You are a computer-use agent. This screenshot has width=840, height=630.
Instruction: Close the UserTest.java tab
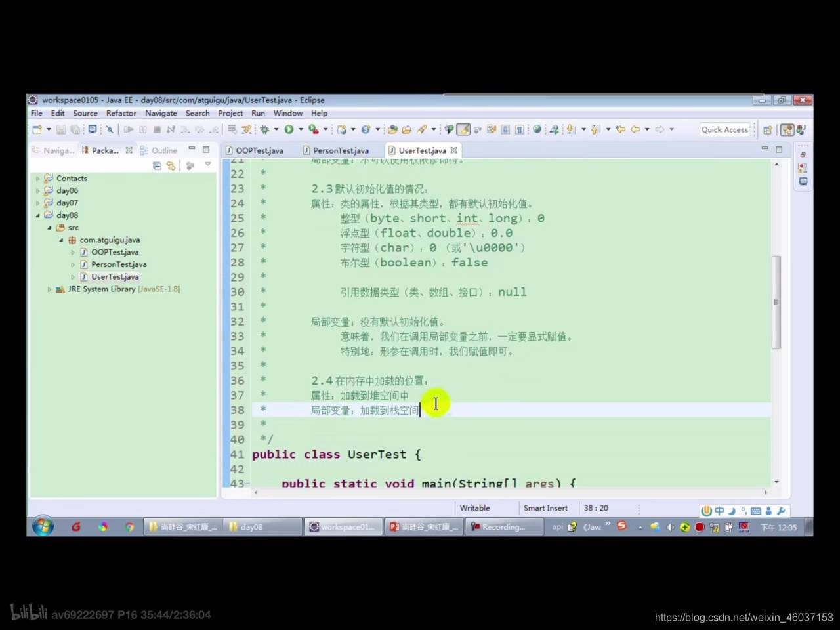453,150
